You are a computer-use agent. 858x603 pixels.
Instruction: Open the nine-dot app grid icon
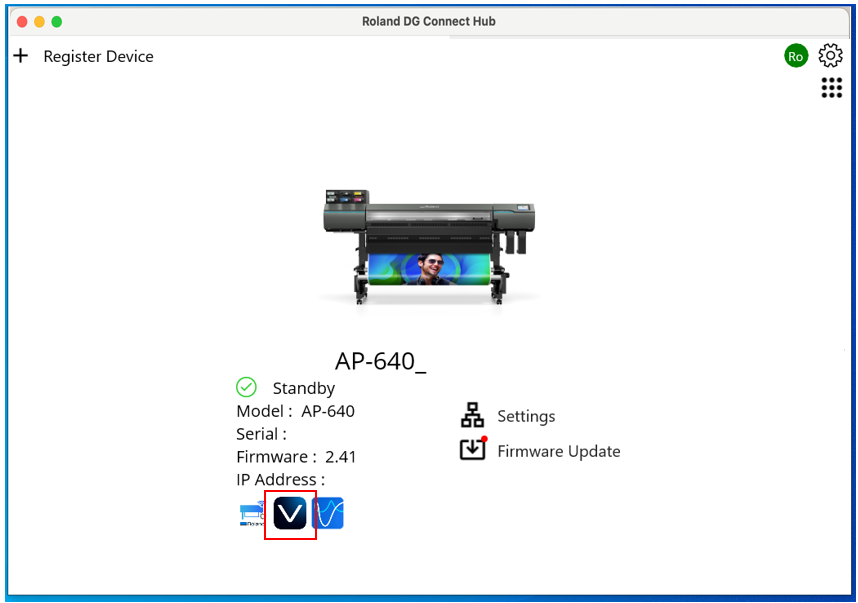pos(831,88)
